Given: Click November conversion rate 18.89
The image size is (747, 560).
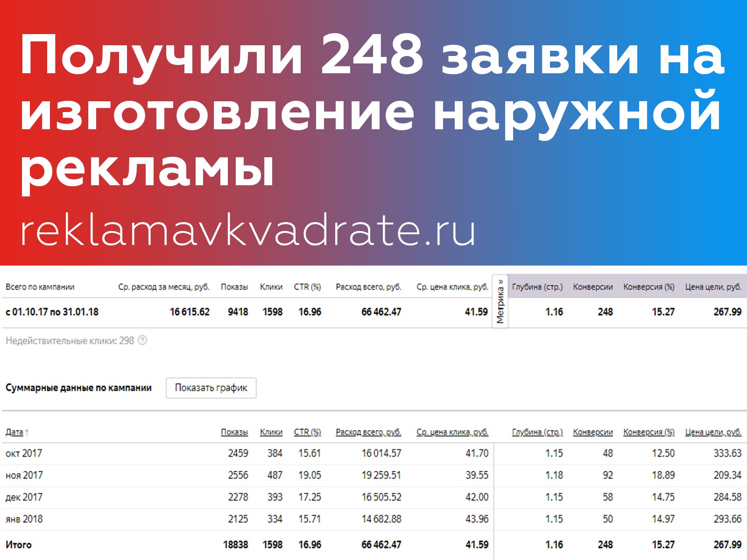Looking at the screenshot, I should point(663,475).
